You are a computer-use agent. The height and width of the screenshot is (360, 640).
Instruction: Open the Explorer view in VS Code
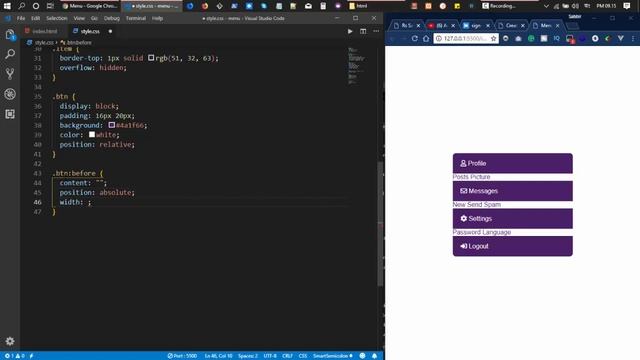[10, 34]
